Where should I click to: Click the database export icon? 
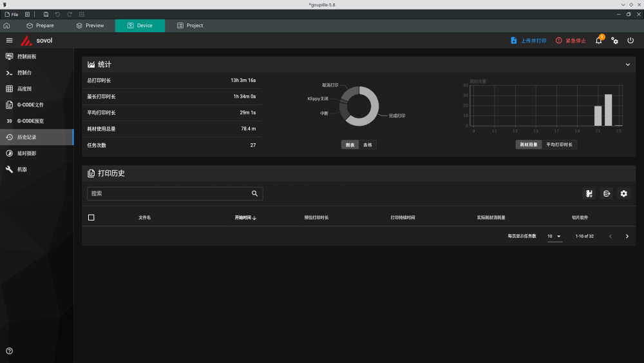point(607,193)
